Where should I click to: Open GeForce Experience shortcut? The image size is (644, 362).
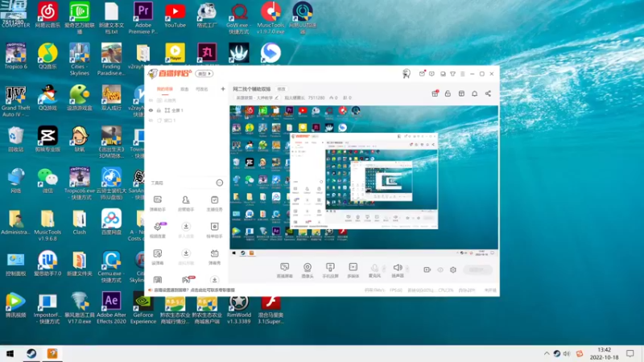click(143, 308)
